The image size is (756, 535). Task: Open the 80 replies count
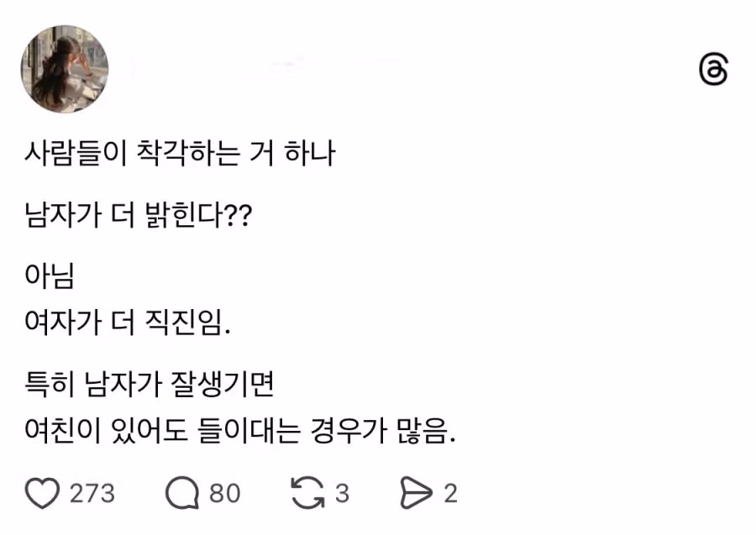224,493
